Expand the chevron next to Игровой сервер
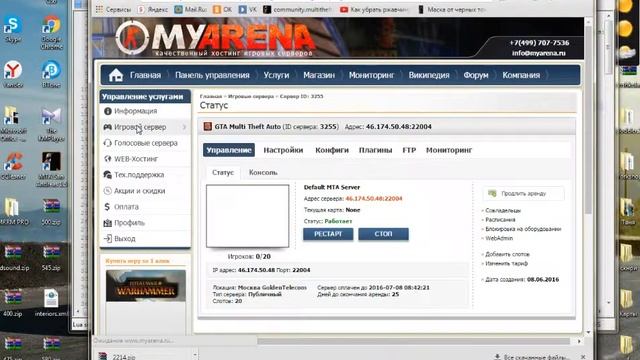The height and width of the screenshot is (360, 640). [x=184, y=127]
